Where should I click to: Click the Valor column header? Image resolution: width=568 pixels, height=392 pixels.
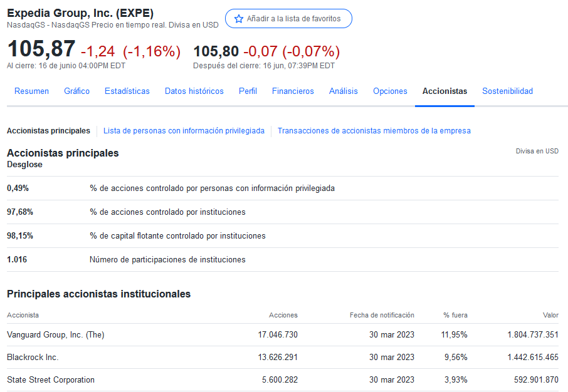coord(550,315)
